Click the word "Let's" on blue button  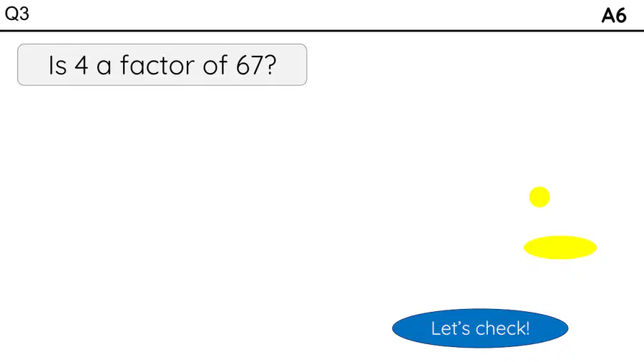451,328
